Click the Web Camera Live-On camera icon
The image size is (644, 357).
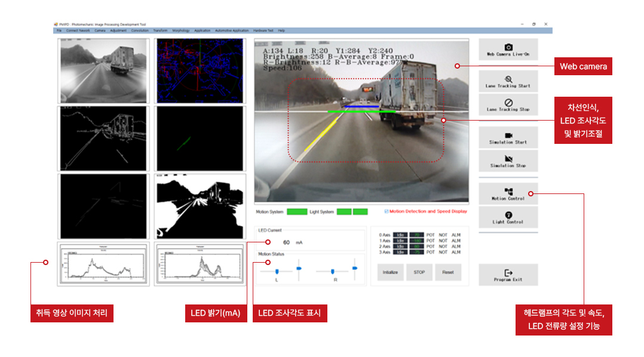coord(508,47)
